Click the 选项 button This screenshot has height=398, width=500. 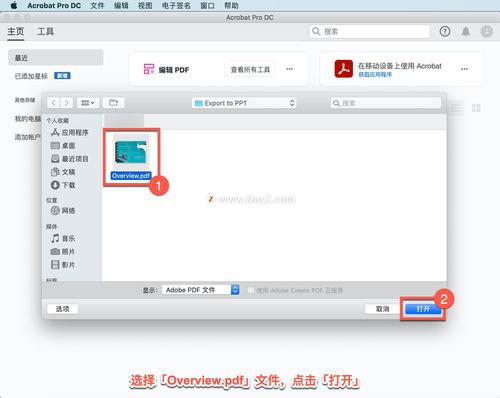[x=62, y=309]
